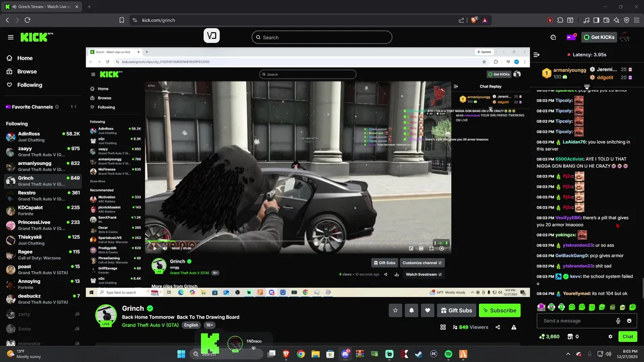Viewport: 644px width, 362px height.
Task: Open the channel points 3,660 counter
Action: [x=549, y=337]
